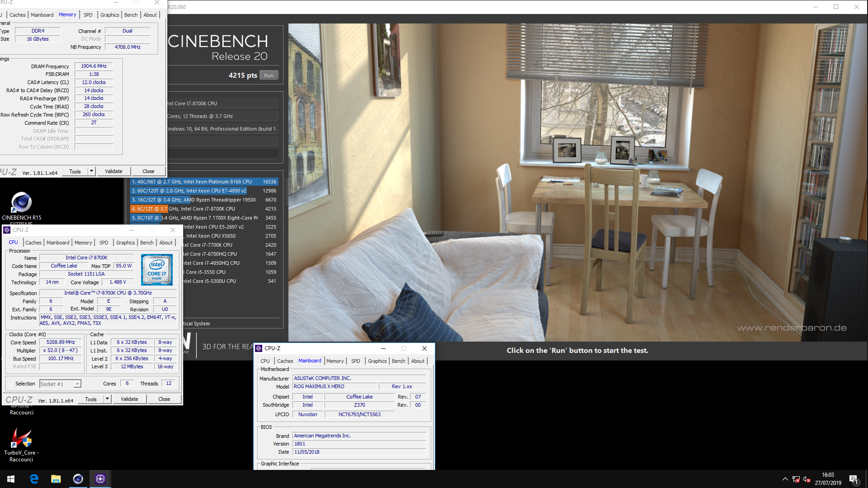Click Close in CPU-Z CPU window
Viewport: 868px width, 488px height.
164,399
